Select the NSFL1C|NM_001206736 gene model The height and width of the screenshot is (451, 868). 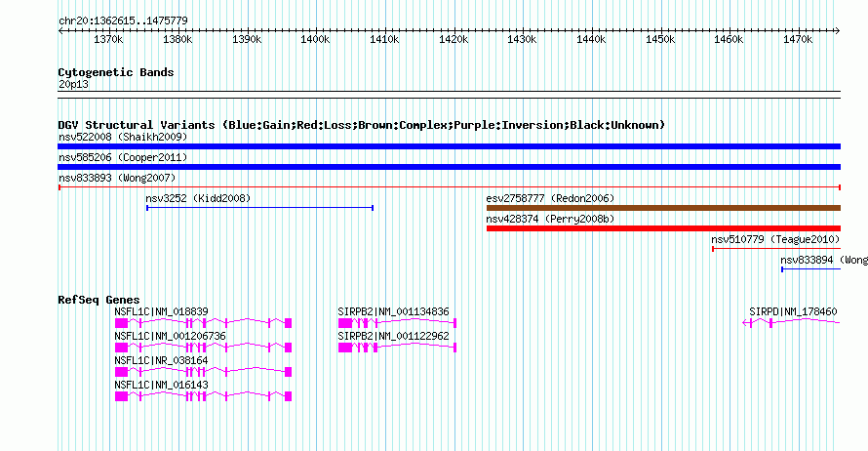203,348
